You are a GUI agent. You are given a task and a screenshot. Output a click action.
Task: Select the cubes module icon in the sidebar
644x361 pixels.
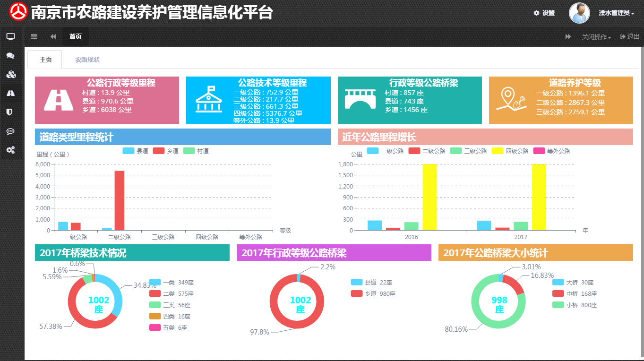(10, 74)
